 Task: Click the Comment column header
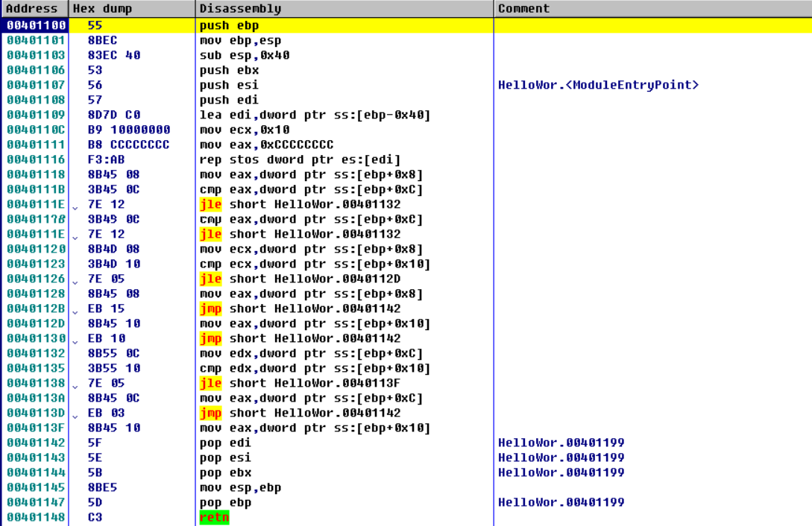point(523,9)
